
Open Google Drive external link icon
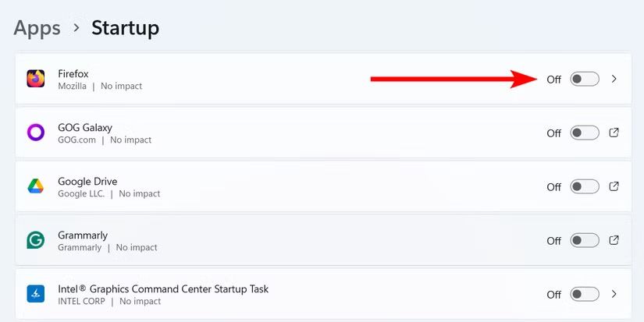tap(614, 186)
